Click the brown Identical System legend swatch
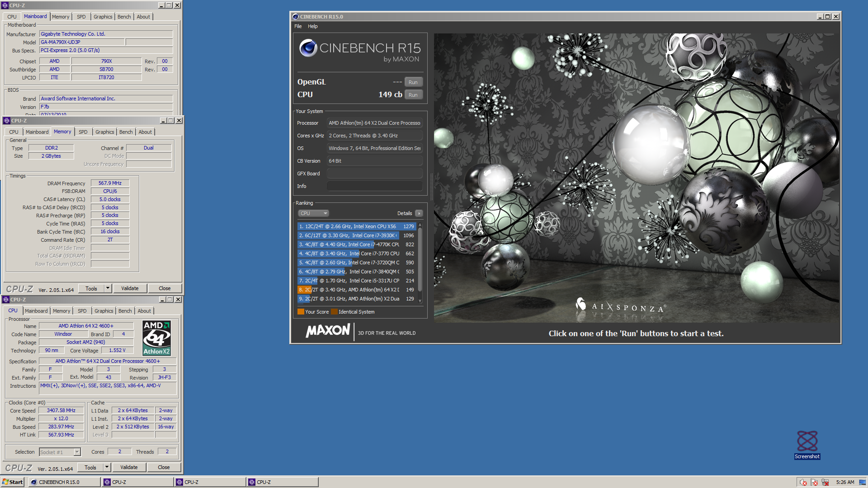The height and width of the screenshot is (488, 868). (334, 312)
